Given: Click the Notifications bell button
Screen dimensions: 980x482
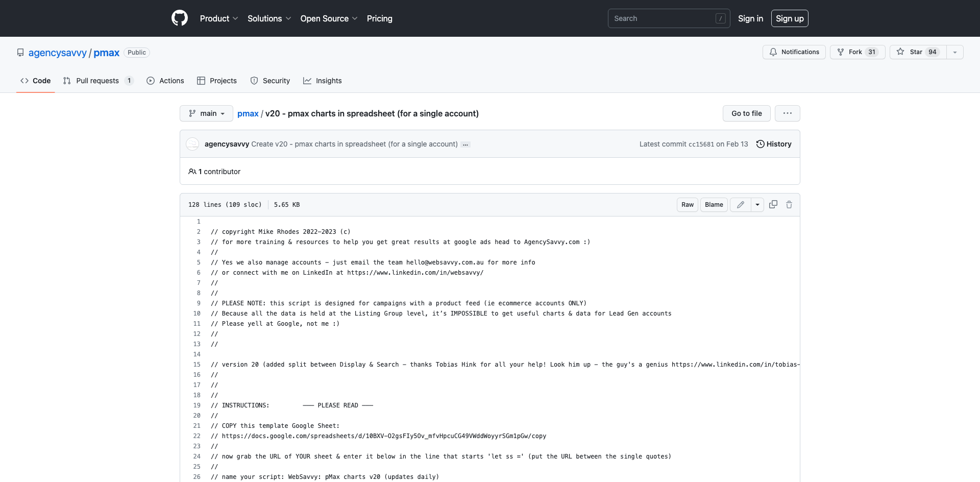Looking at the screenshot, I should point(794,52).
